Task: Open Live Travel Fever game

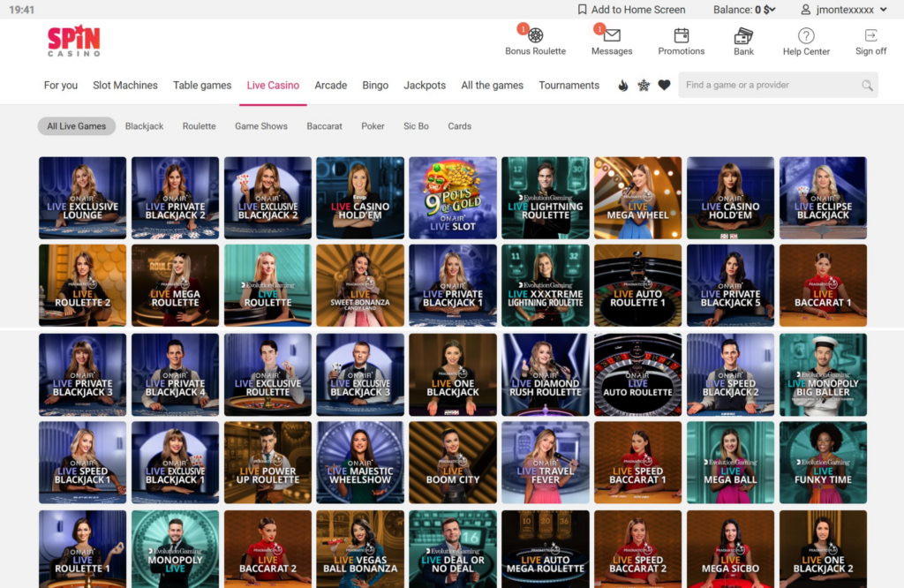Action: point(546,463)
